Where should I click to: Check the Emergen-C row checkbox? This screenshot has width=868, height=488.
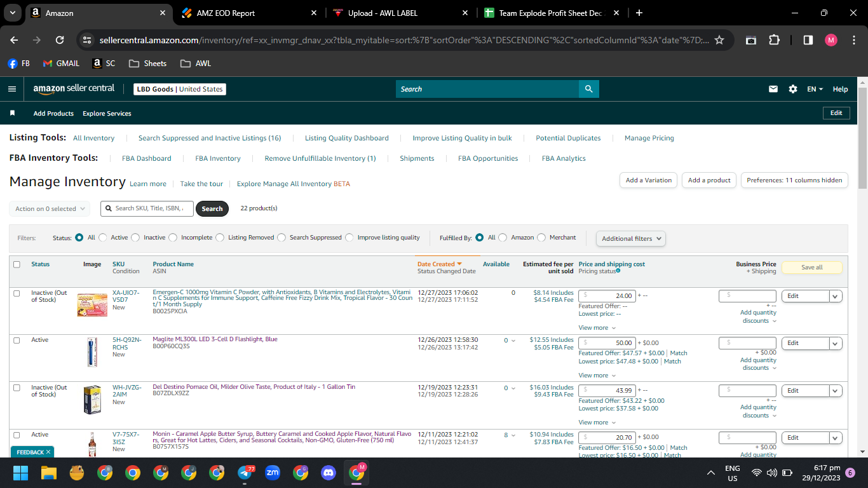[x=17, y=293]
